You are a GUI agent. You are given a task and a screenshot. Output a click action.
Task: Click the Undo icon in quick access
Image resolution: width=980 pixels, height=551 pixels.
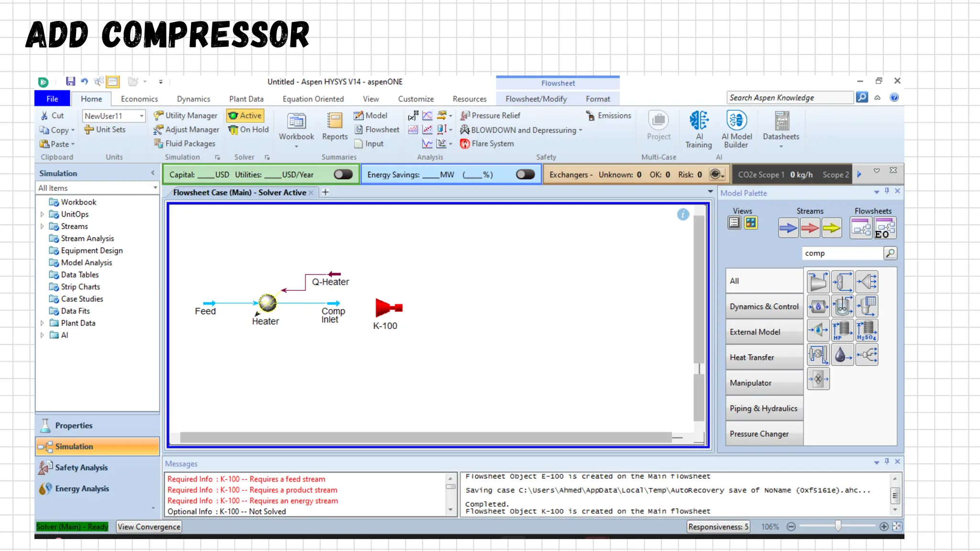coord(85,81)
